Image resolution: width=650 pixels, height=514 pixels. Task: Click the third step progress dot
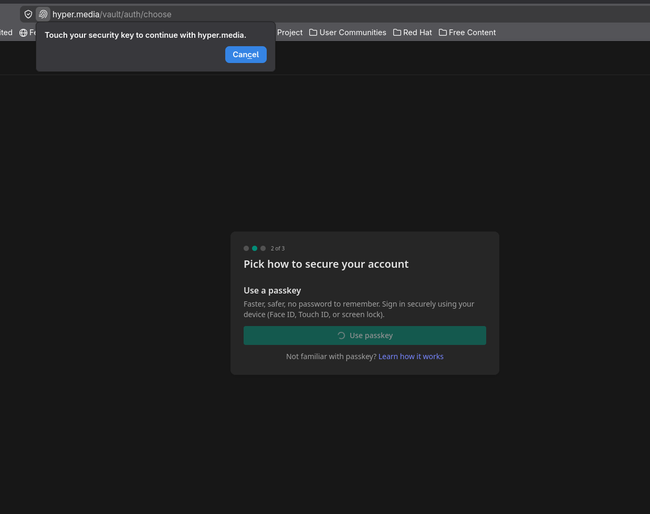coord(263,248)
